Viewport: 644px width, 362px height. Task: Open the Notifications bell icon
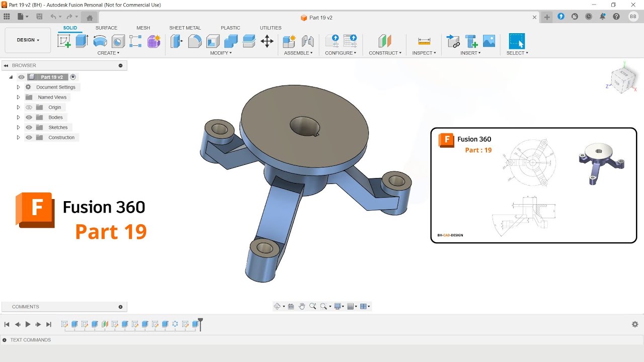point(602,17)
